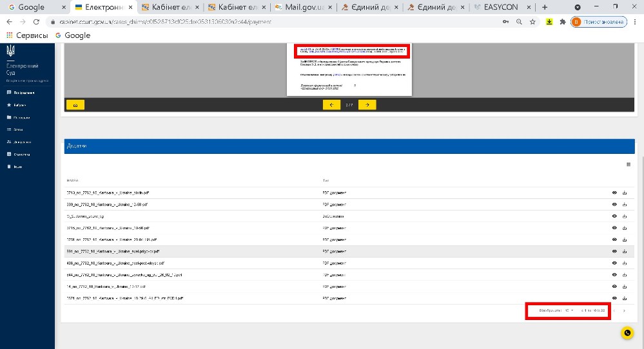The width and height of the screenshot is (644, 349).
Task: Download the file starting with 3715
Action: coord(625,228)
